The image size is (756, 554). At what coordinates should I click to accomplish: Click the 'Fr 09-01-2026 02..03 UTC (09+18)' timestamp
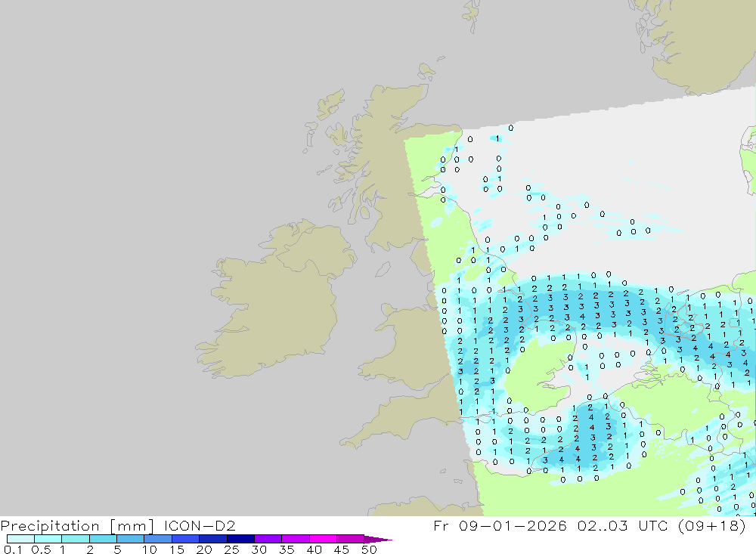click(x=590, y=525)
